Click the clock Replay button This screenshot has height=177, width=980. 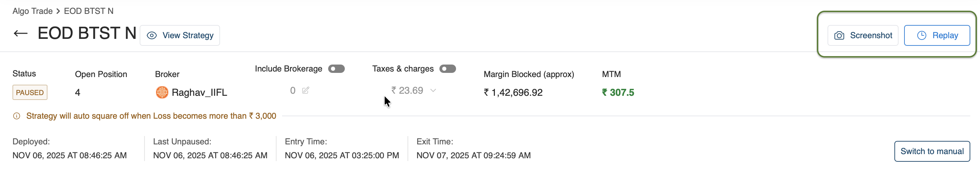[x=937, y=35]
